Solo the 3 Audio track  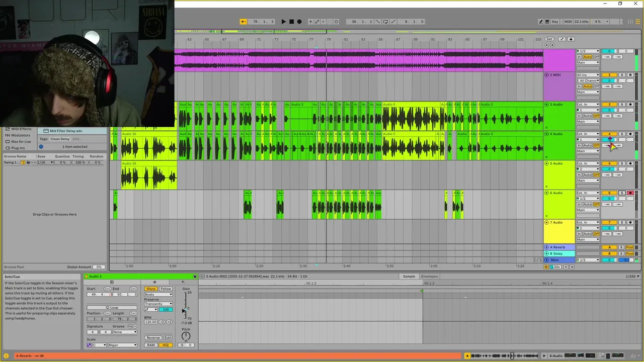click(622, 105)
